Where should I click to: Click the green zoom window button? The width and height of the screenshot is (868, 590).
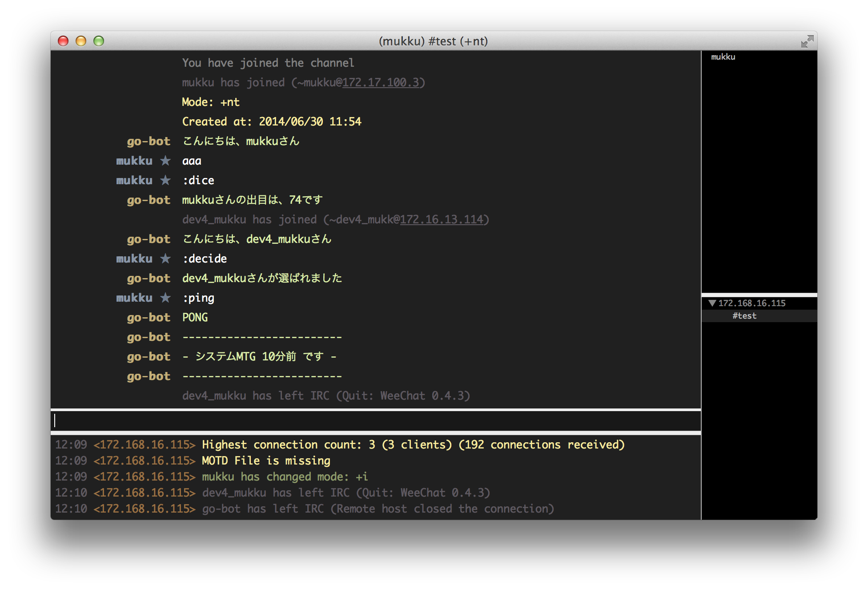(x=99, y=41)
